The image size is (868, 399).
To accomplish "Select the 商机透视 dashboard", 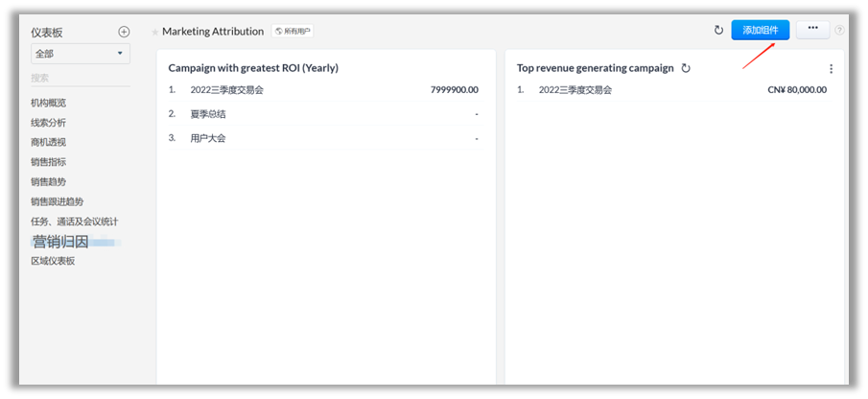I will tap(48, 142).
